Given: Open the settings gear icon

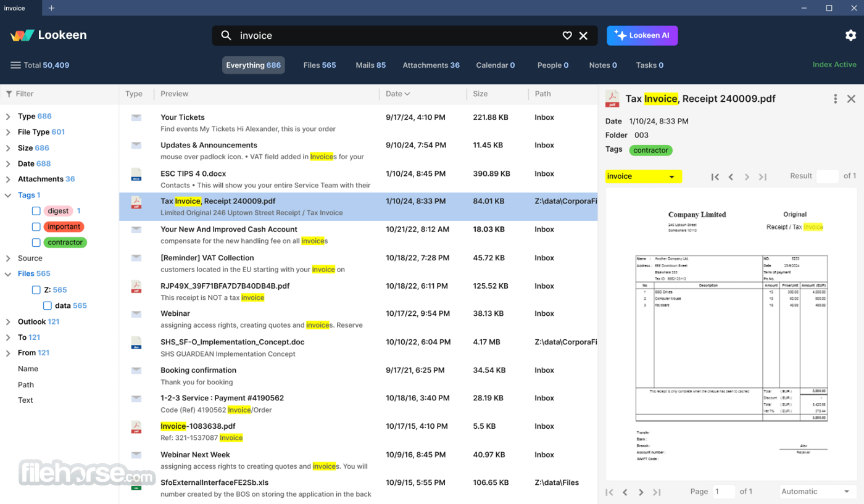Looking at the screenshot, I should tap(850, 35).
